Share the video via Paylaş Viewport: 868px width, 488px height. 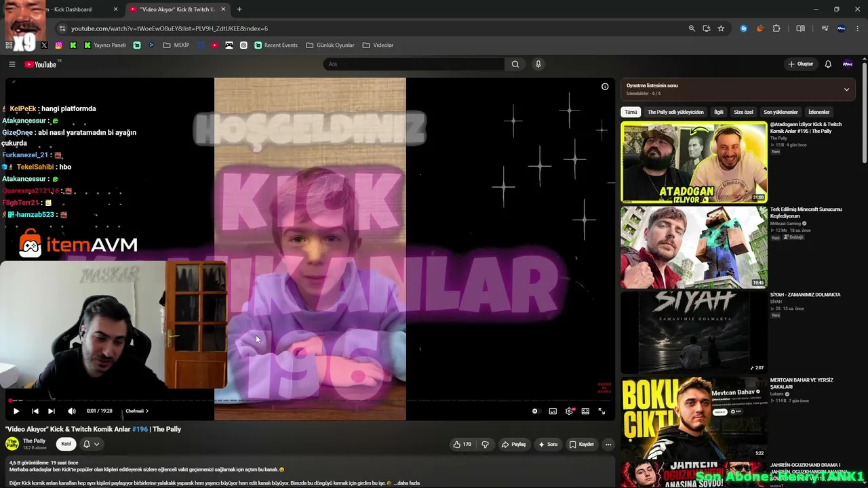point(513,445)
